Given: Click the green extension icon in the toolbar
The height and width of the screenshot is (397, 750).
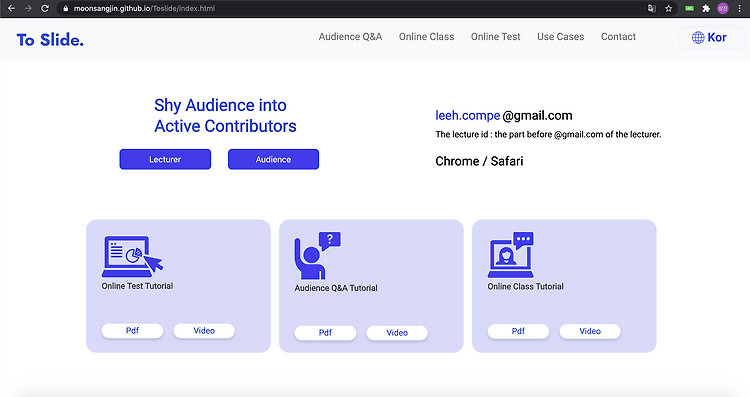Looking at the screenshot, I should 689,8.
